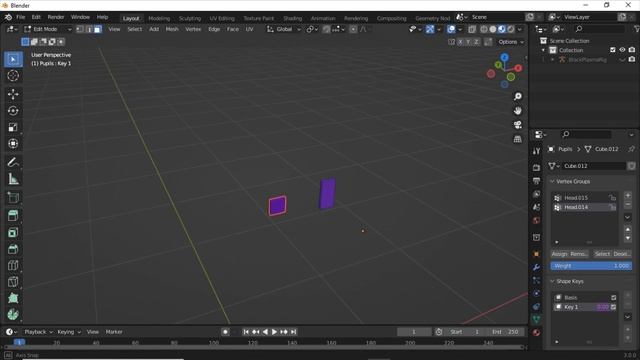The width and height of the screenshot is (640, 360).
Task: Activate the Bevel tool
Action: 13,249
